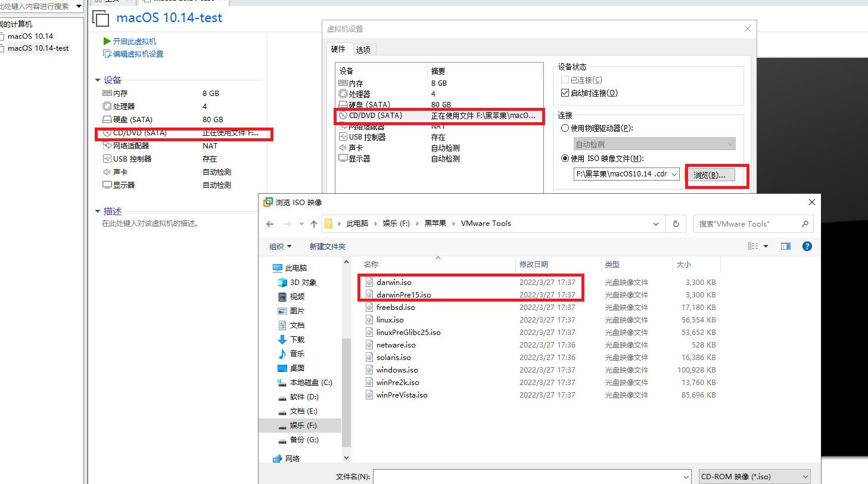
Task: Open the recent locations dropdown arrow
Action: coord(301,224)
